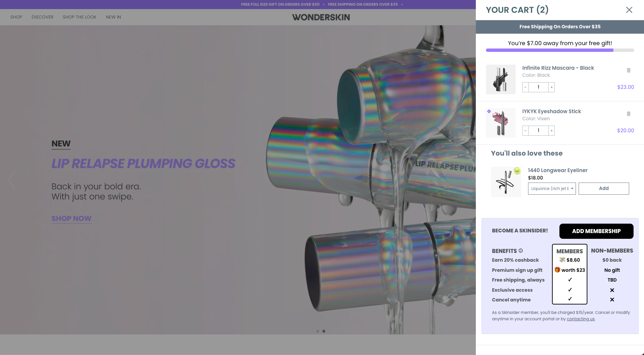Image resolution: width=644 pixels, height=355 pixels.
Task: Decrease the Infinite Rizz Mascara quantity
Action: [525, 87]
